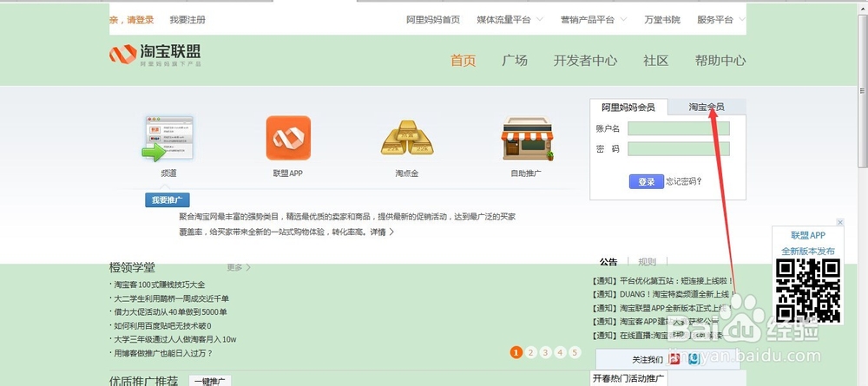Click the blue 登录 button

[x=647, y=181]
